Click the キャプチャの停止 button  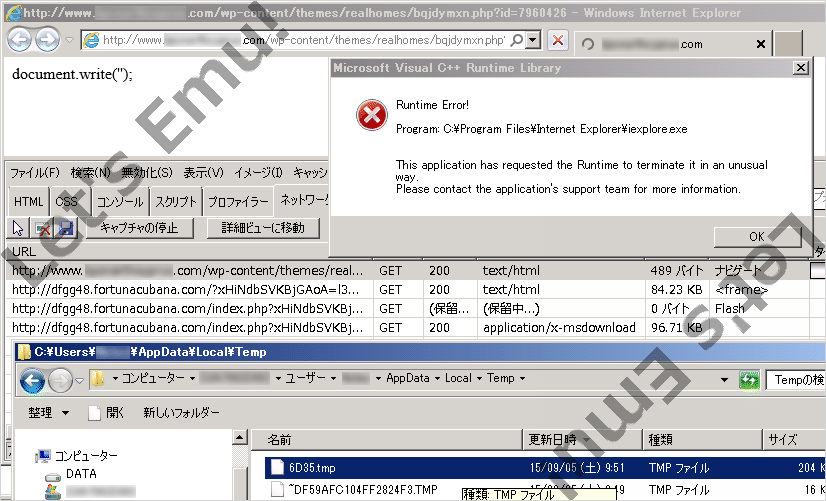pos(140,228)
